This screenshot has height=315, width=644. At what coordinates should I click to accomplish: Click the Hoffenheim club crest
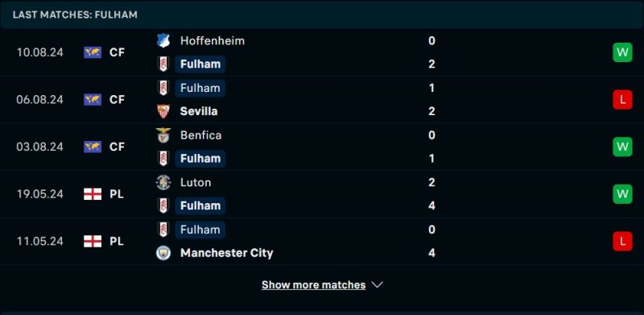click(163, 41)
